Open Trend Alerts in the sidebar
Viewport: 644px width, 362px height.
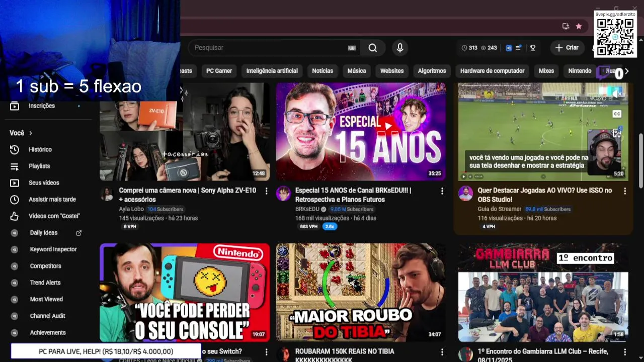point(45,283)
